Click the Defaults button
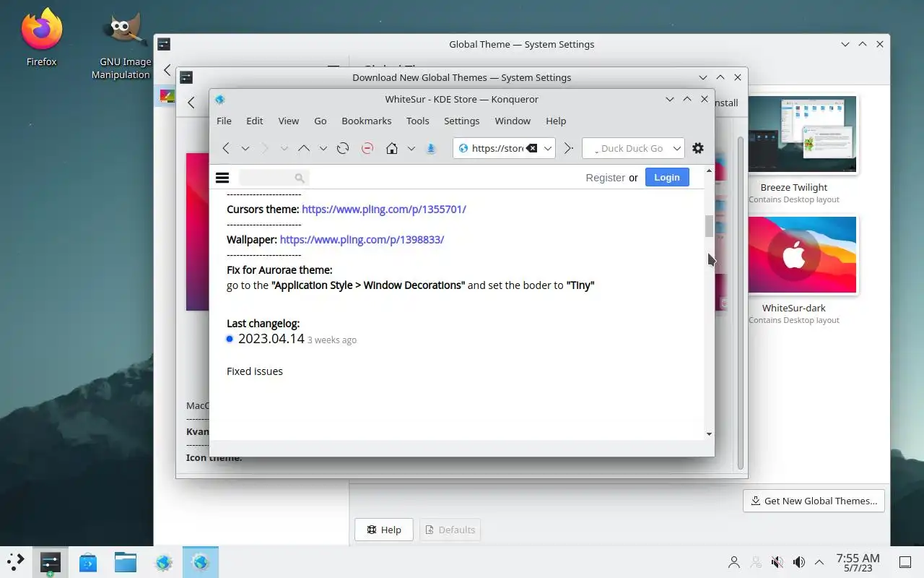Viewport: 924px width, 578px height. (x=450, y=530)
